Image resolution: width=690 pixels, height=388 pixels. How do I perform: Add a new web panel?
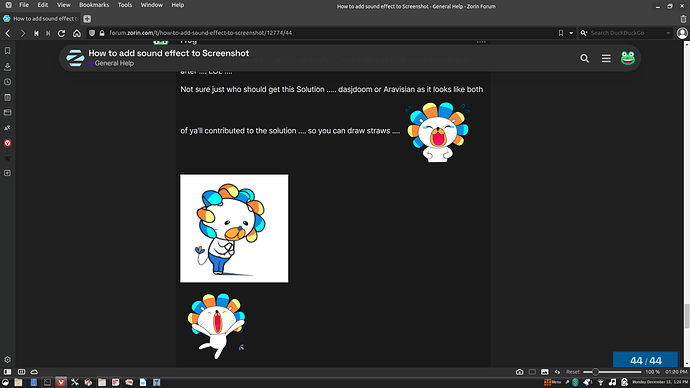[7, 173]
